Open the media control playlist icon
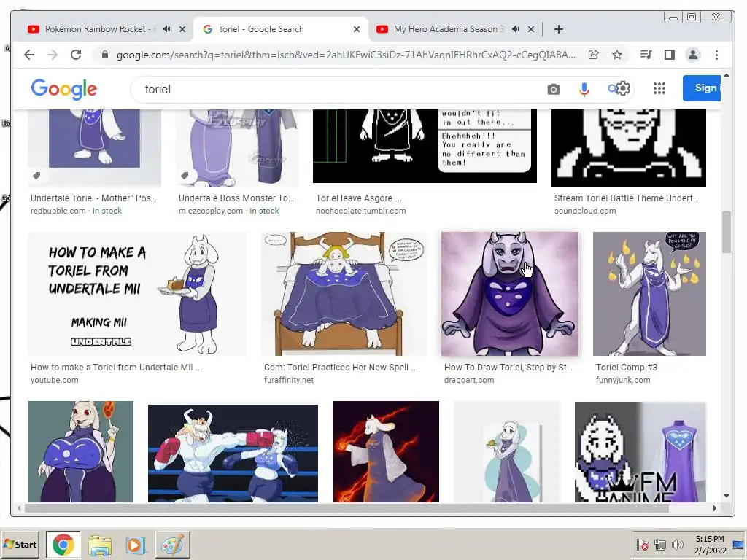The image size is (747, 560). 646,55
